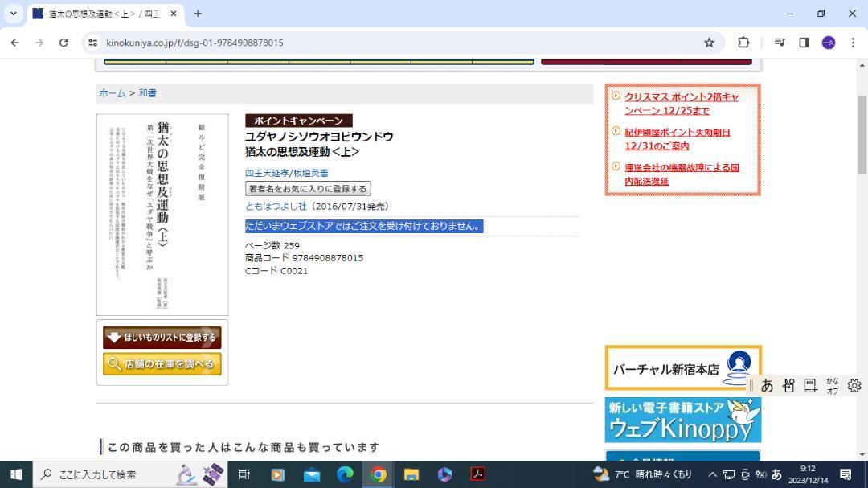The width and height of the screenshot is (868, 488).
Task: Open the Mail app on taskbar
Action: pos(312,474)
